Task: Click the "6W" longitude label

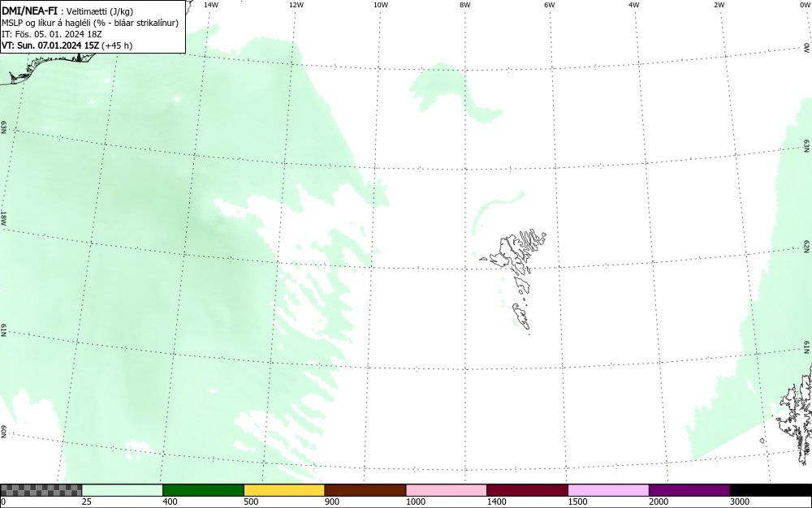Action: (x=550, y=5)
